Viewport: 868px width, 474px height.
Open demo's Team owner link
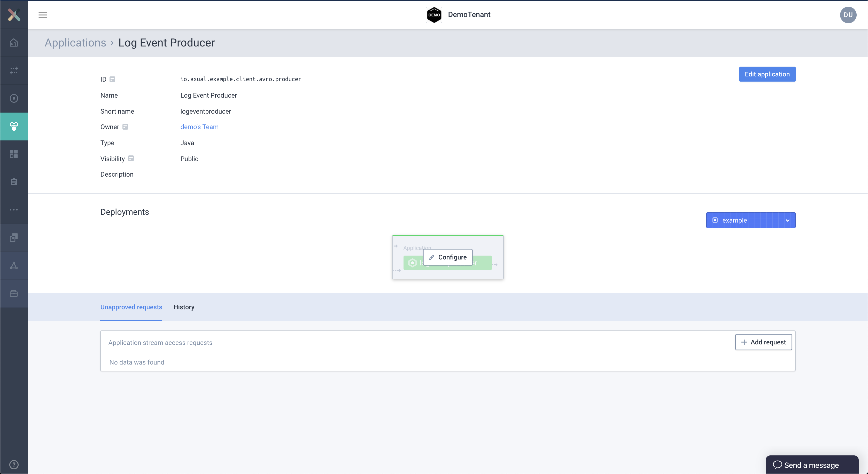coord(199,127)
